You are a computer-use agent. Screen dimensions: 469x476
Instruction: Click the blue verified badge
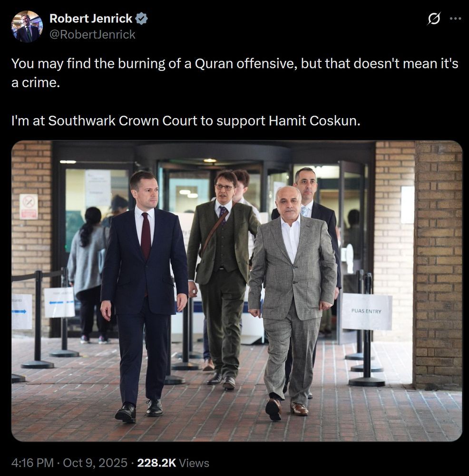click(141, 19)
